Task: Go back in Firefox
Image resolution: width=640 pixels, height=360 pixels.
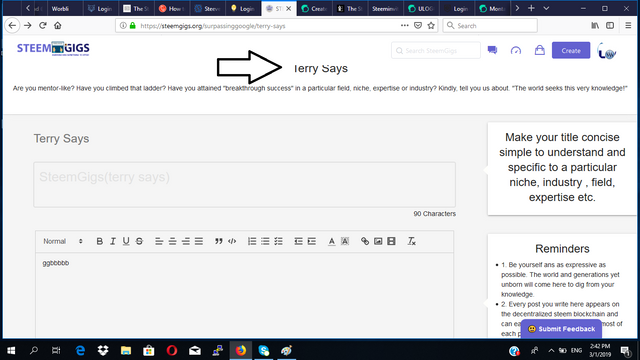Action: (x=12, y=25)
